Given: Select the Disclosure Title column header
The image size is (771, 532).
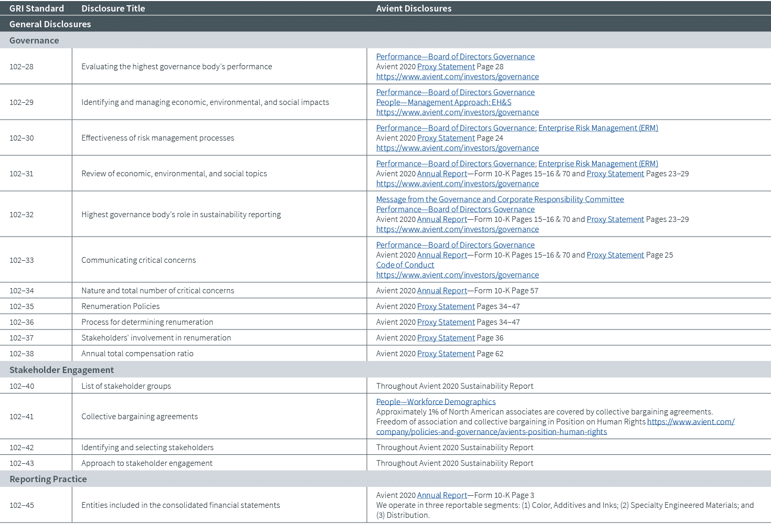Looking at the screenshot, I should tap(113, 8).
